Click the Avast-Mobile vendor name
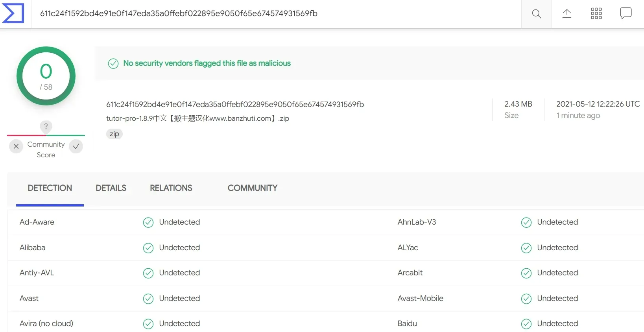This screenshot has height=332, width=644. [421, 298]
